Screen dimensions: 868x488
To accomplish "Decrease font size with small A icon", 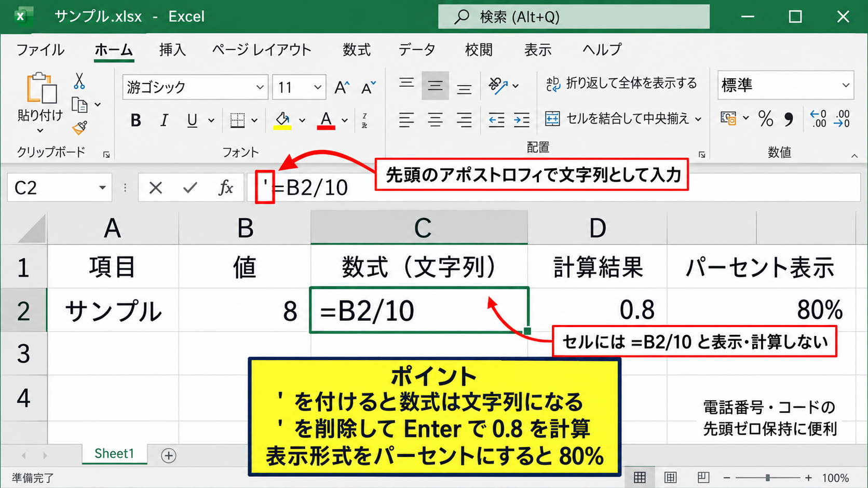I will [369, 87].
